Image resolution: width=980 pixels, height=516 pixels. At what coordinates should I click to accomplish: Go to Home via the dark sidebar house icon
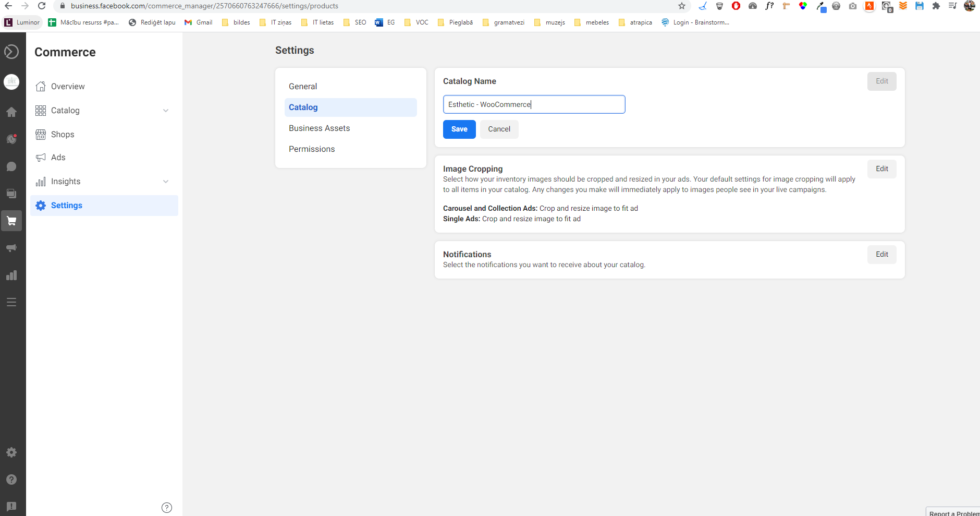point(11,112)
